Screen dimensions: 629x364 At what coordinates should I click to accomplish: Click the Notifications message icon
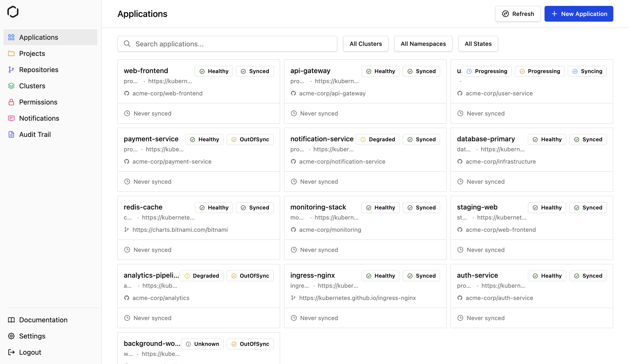11,118
